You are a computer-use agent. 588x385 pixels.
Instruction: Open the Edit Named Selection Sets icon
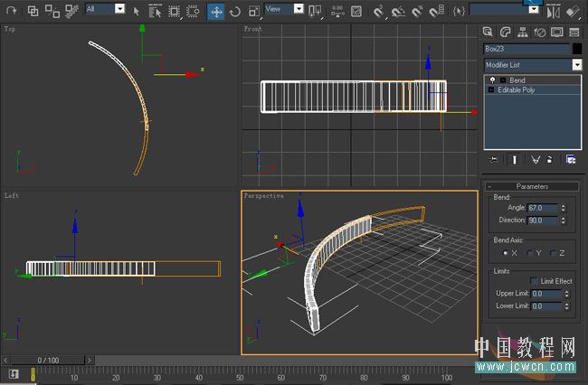pyautogui.click(x=459, y=11)
